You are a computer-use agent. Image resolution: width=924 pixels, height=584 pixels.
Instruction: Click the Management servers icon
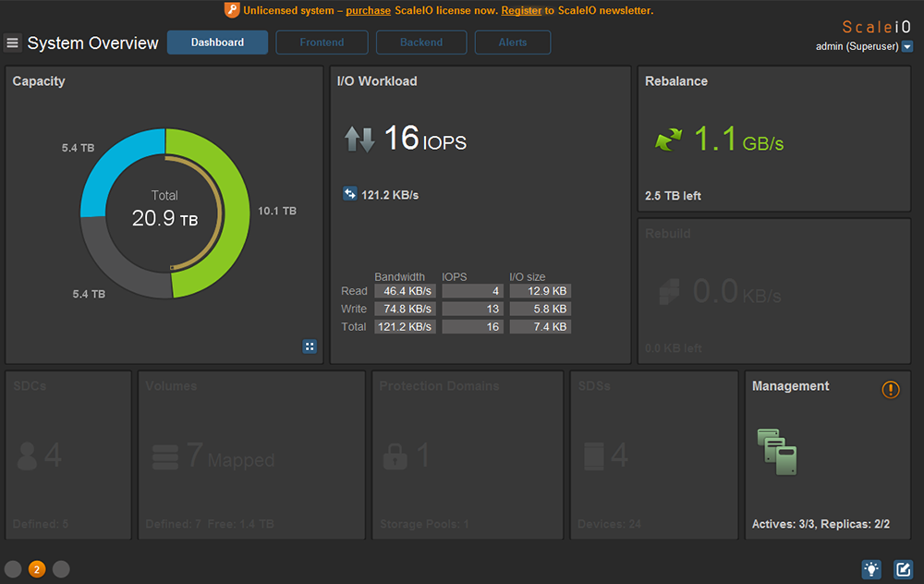click(777, 452)
